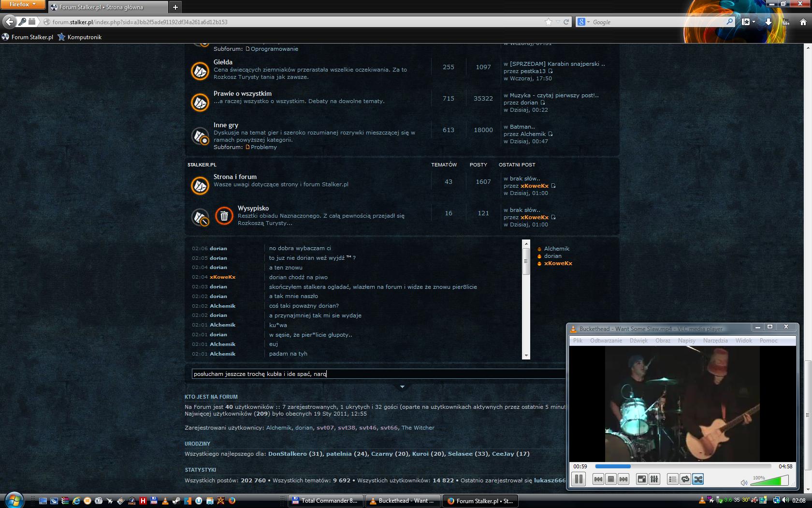812x508 pixels.
Task: Open the VLC Napisy menu
Action: click(686, 341)
